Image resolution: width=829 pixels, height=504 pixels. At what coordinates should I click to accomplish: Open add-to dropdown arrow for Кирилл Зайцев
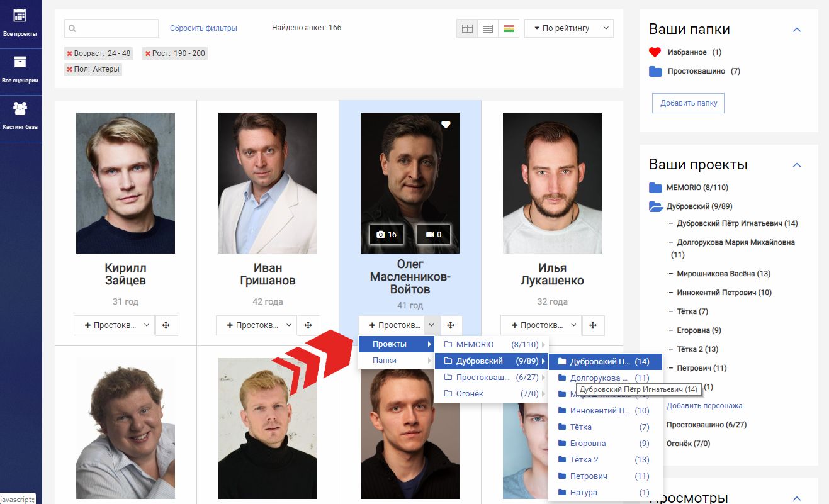click(x=146, y=325)
